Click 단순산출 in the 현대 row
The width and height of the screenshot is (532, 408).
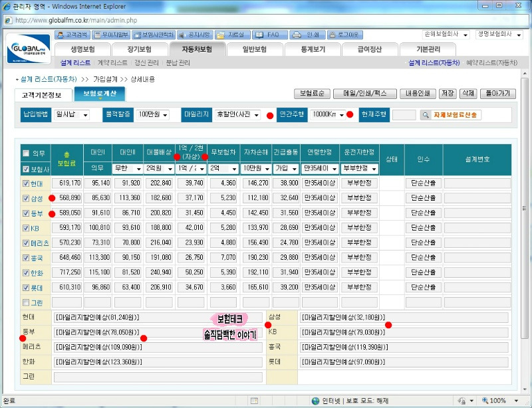click(x=423, y=183)
